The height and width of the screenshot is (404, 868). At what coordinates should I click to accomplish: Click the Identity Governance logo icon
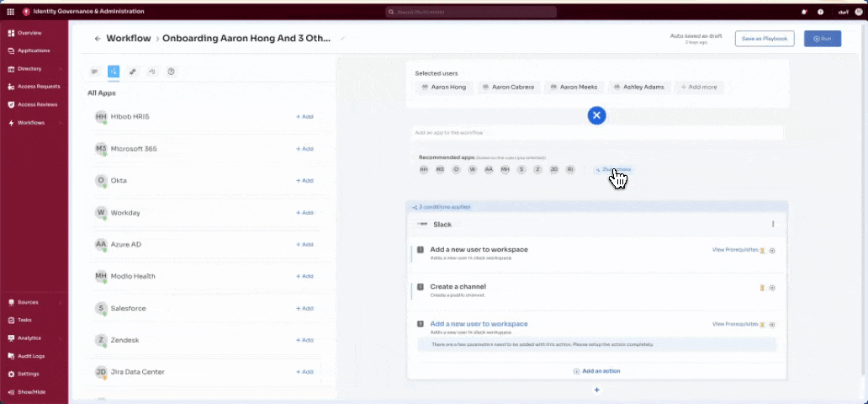[26, 12]
